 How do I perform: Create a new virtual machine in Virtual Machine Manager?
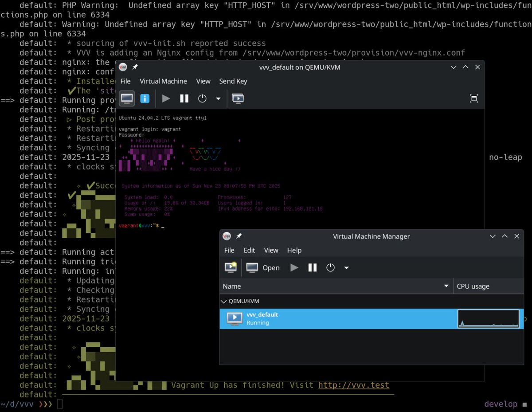231,267
